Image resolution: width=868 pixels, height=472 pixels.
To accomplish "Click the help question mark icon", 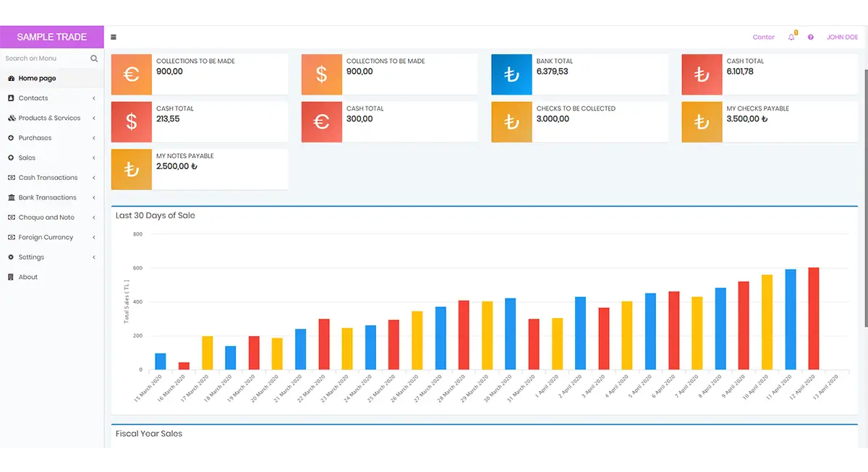I will click(811, 37).
